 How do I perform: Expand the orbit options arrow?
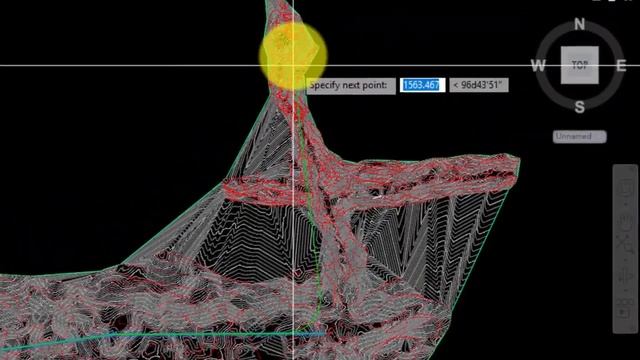point(626,290)
